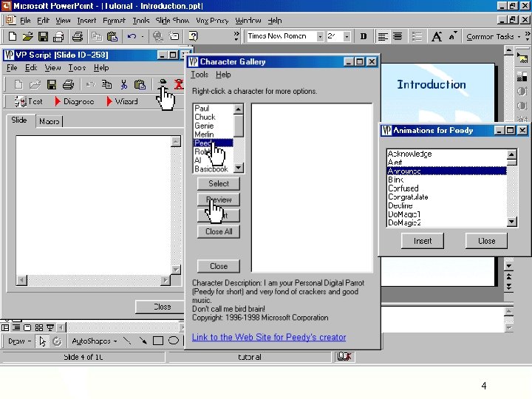
Task: Click the Help question mark icon
Action: 193,36
